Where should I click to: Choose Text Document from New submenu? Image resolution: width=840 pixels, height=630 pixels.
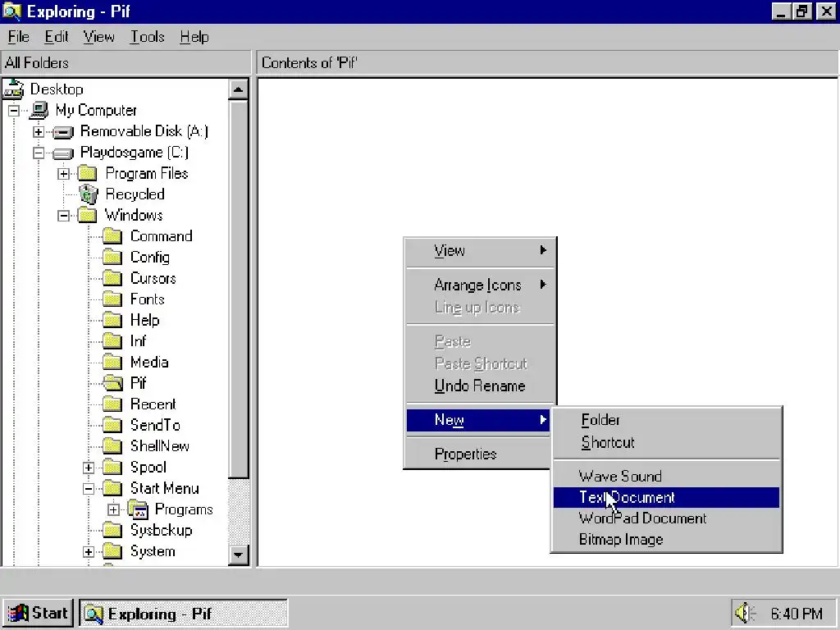[x=666, y=498]
